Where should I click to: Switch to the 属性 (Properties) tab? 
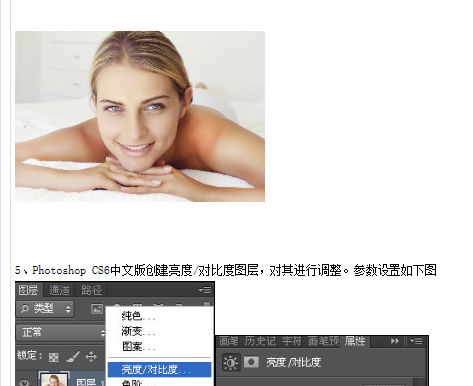pos(355,341)
